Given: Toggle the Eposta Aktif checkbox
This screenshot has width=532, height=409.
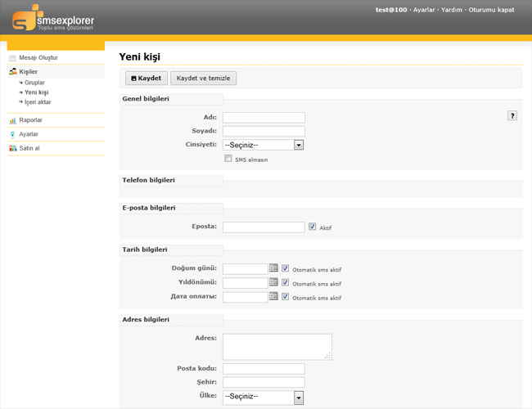Looking at the screenshot, I should pyautogui.click(x=312, y=227).
